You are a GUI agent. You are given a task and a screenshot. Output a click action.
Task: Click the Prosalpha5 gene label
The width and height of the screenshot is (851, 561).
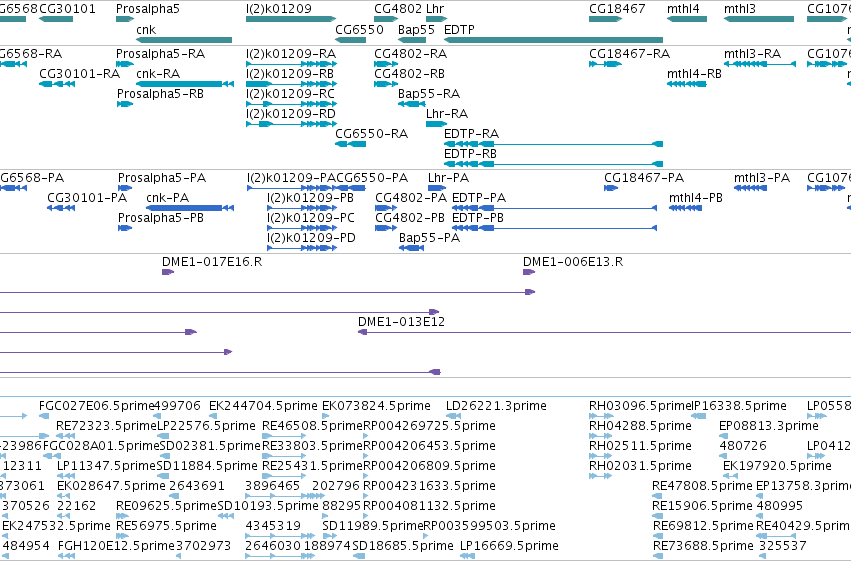click(148, 9)
